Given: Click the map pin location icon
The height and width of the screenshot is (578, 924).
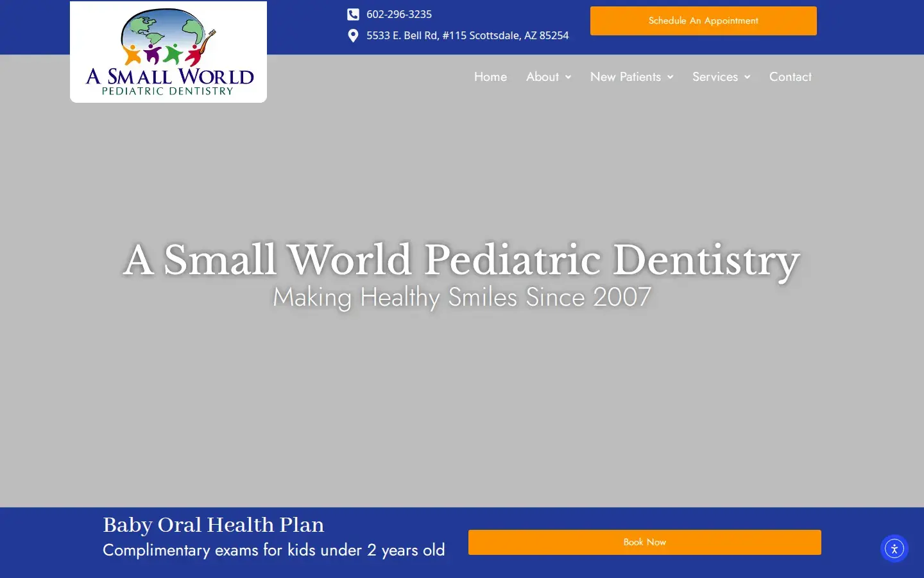Looking at the screenshot, I should (353, 35).
